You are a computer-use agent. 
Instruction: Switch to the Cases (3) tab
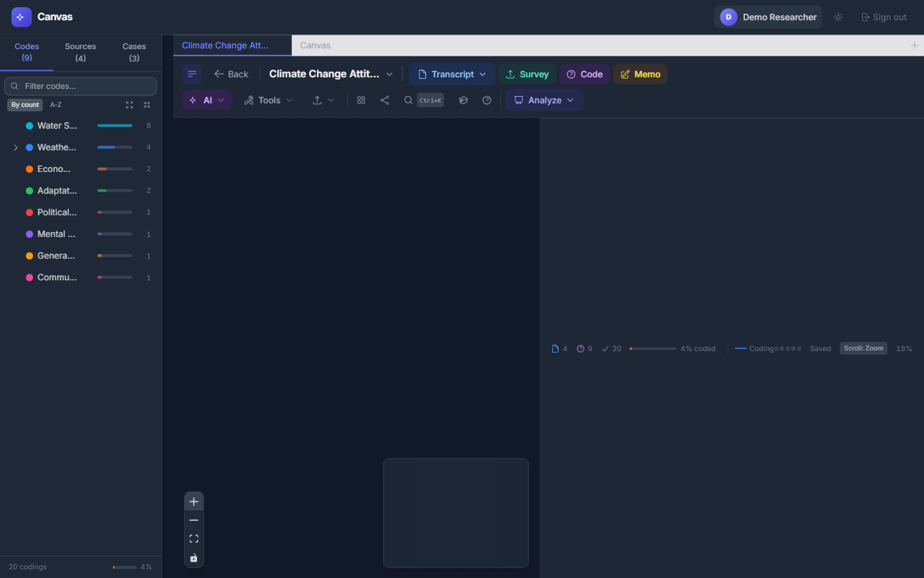tap(134, 52)
